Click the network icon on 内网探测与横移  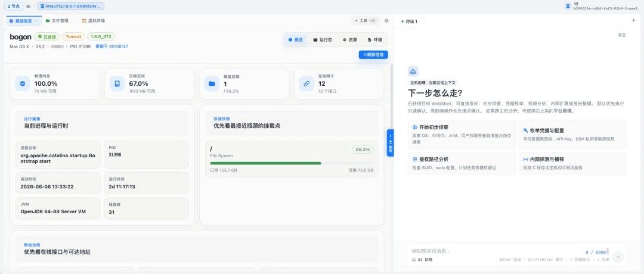click(525, 159)
